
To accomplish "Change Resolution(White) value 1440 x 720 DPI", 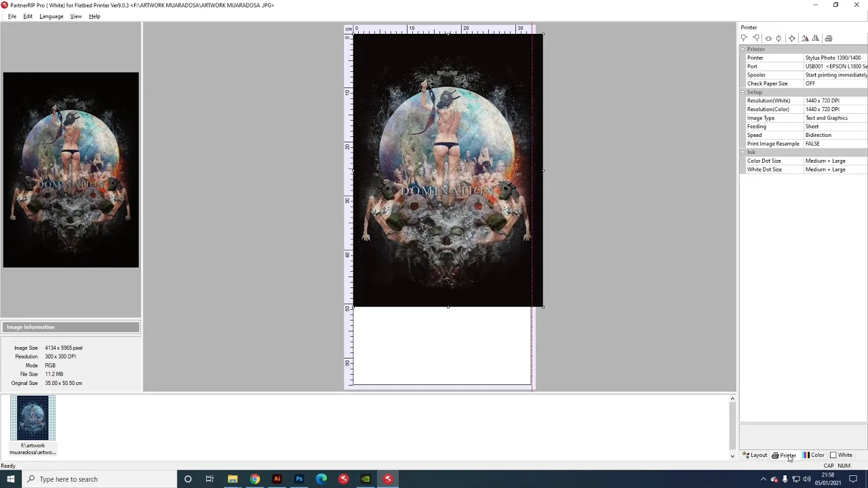I will [835, 100].
